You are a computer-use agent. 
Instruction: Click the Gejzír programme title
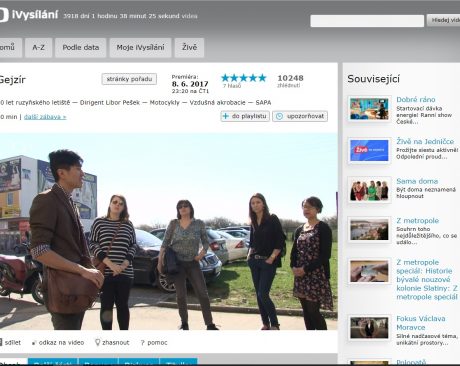click(x=13, y=80)
